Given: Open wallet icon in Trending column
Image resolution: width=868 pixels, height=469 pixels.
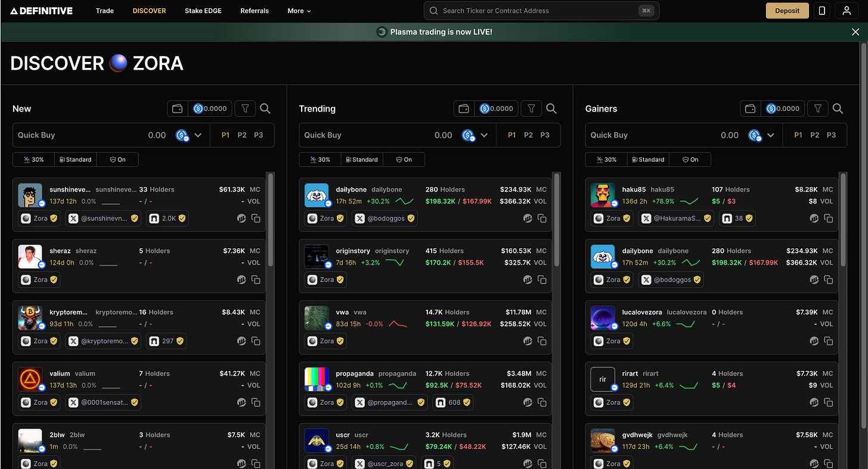Looking at the screenshot, I should tap(464, 108).
